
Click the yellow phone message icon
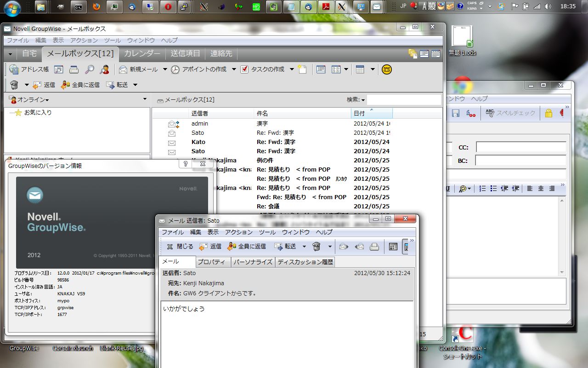coord(387,69)
